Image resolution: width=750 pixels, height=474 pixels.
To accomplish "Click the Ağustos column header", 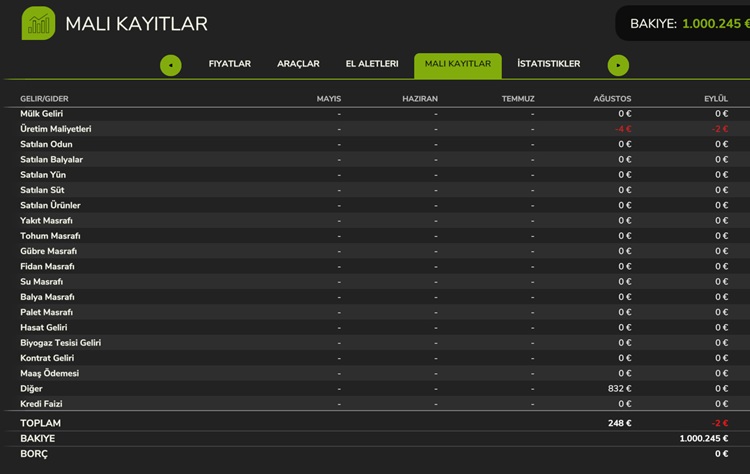I will [611, 99].
